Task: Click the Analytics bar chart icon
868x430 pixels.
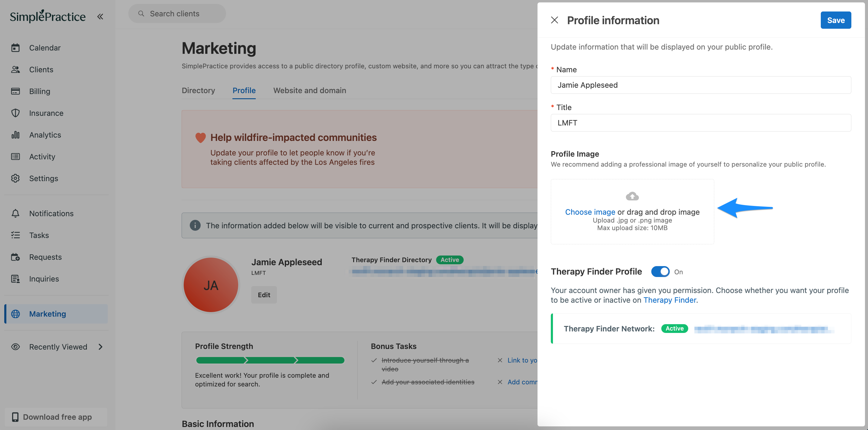Action: pyautogui.click(x=15, y=135)
